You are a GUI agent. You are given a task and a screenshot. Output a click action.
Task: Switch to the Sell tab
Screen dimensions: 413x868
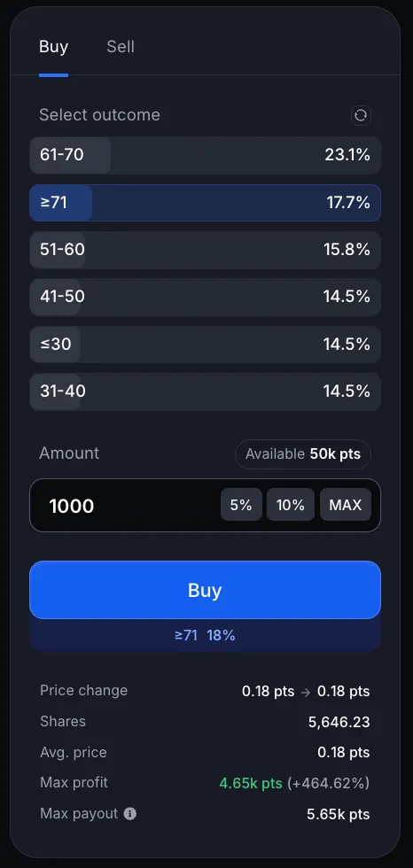[x=121, y=47]
